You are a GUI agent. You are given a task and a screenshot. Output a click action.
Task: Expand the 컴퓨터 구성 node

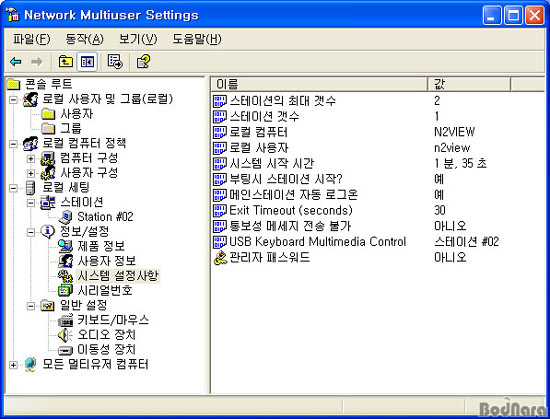coord(31,159)
